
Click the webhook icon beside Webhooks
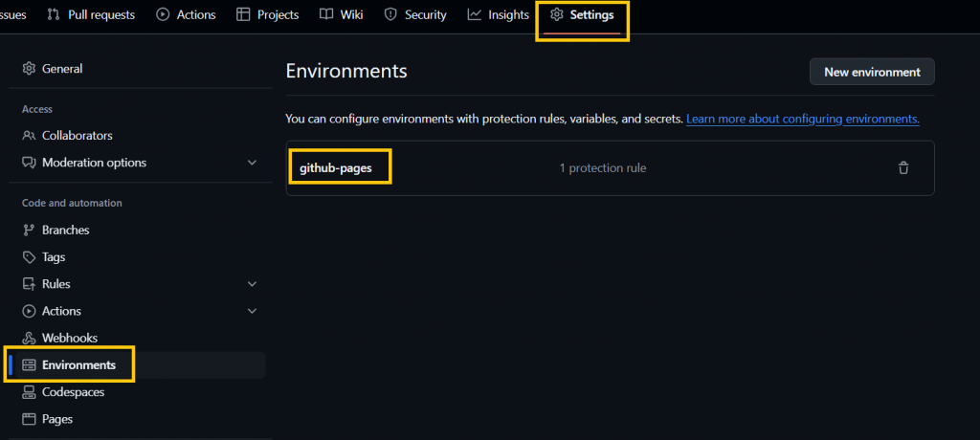coord(29,338)
